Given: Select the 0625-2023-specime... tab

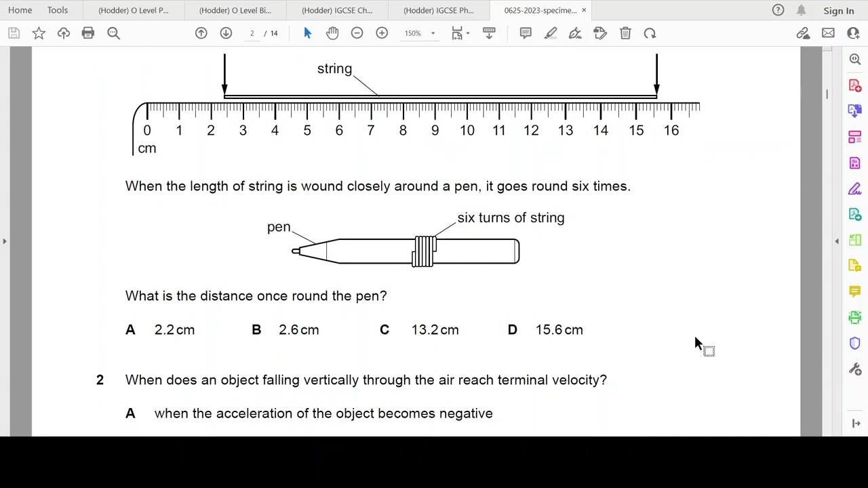Looking at the screenshot, I should 540,10.
